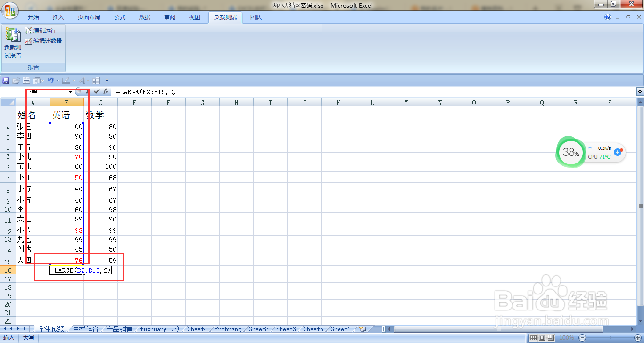644x343 pixels.
Task: Click the Office button logo
Action: pos(10,10)
